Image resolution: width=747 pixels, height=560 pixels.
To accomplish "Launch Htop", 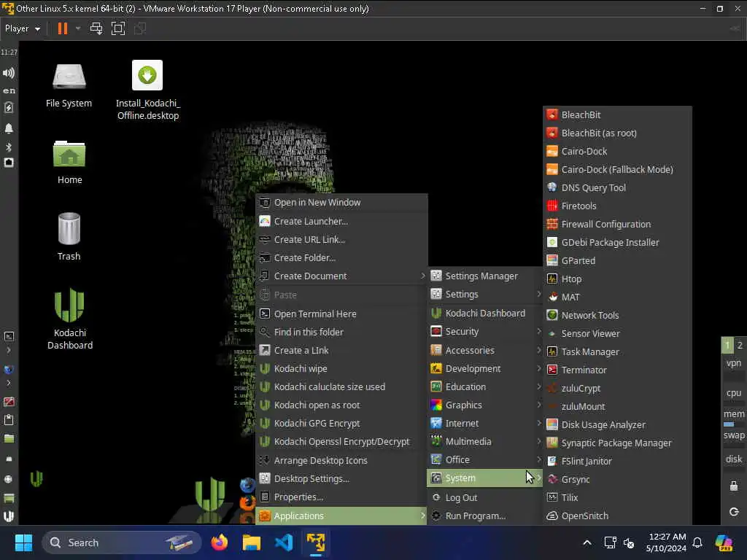I will 617,279.
